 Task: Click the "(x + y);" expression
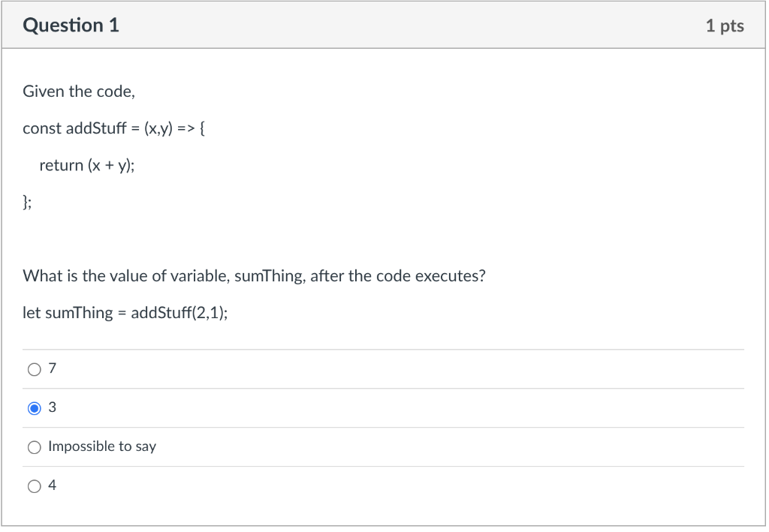111,166
